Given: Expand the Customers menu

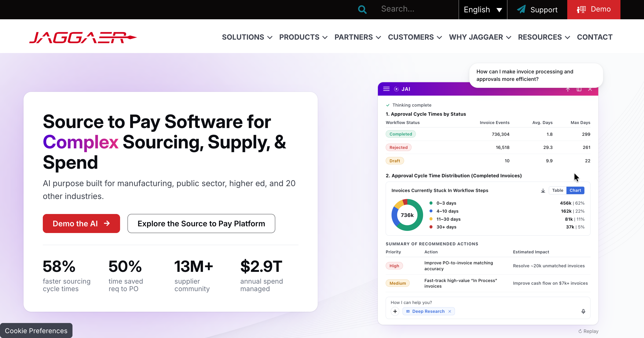Looking at the screenshot, I should click(415, 37).
